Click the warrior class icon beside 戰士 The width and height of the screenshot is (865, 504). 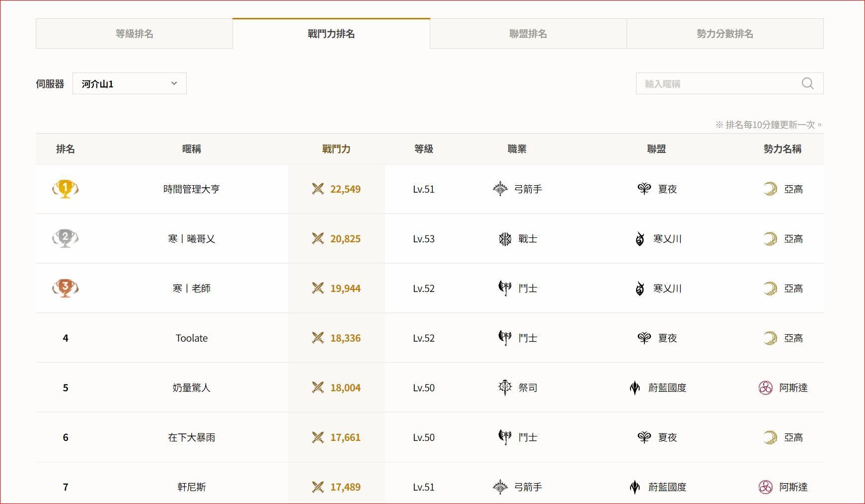505,239
